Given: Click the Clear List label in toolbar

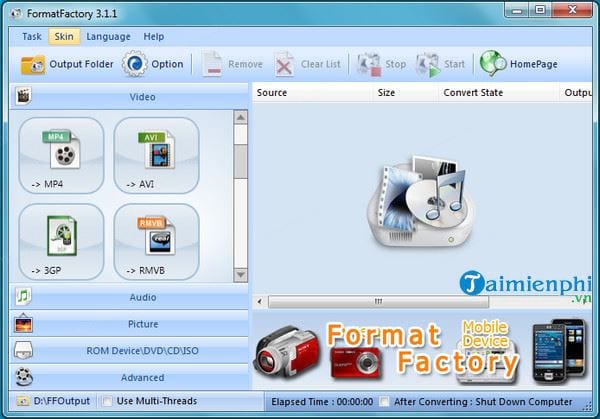Looking at the screenshot, I should pyautogui.click(x=321, y=64).
